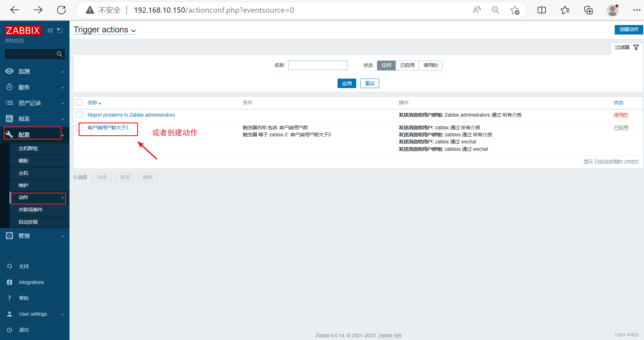Viewport: 644px width, 340px height.
Task: Click the browser forward arrow
Action: (x=38, y=10)
